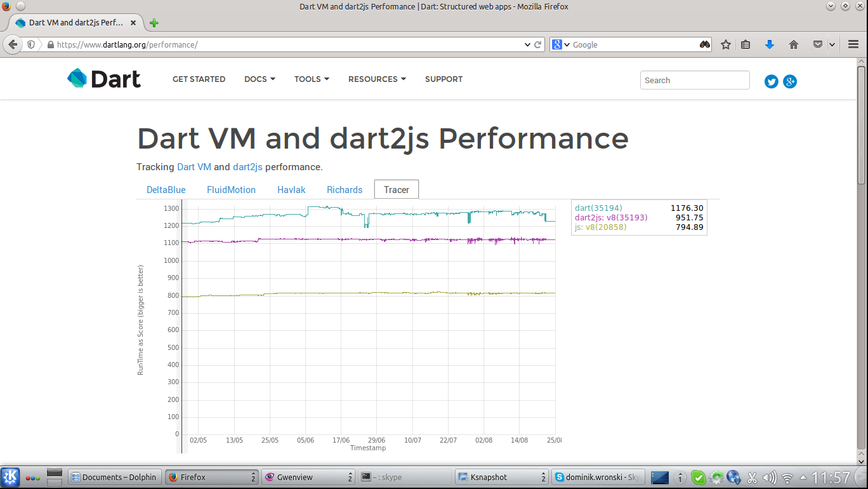Show hidden tray icons arrow
The height and width of the screenshot is (489, 868).
click(x=803, y=477)
